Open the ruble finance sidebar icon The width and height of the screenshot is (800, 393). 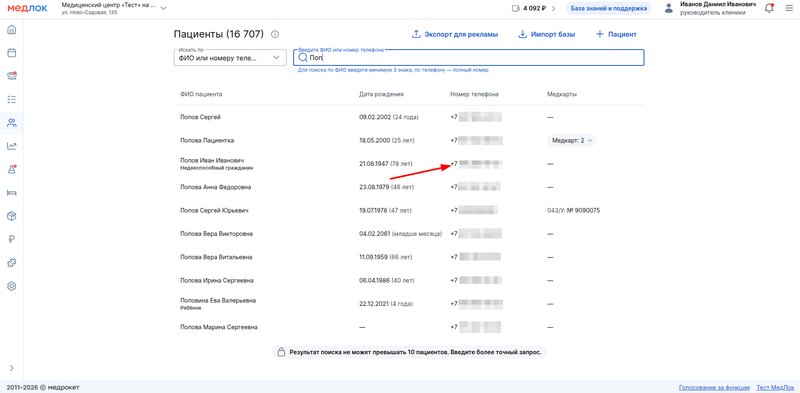click(x=11, y=239)
